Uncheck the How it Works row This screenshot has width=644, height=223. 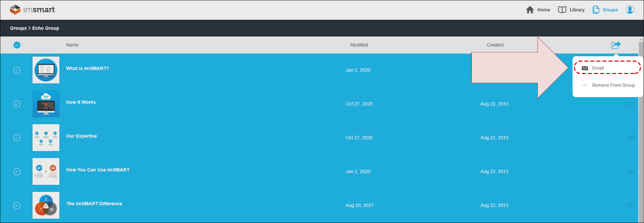pos(17,104)
